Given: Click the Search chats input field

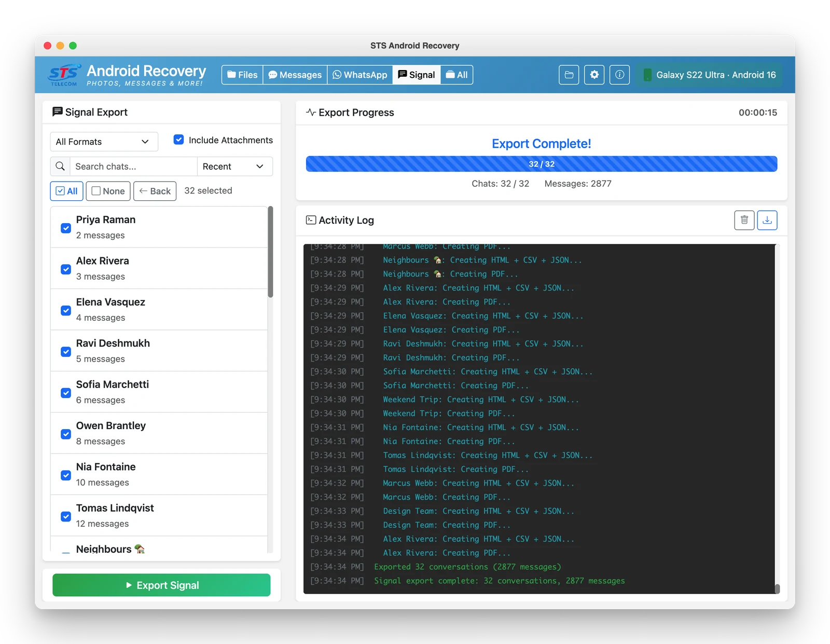Looking at the screenshot, I should (x=133, y=166).
